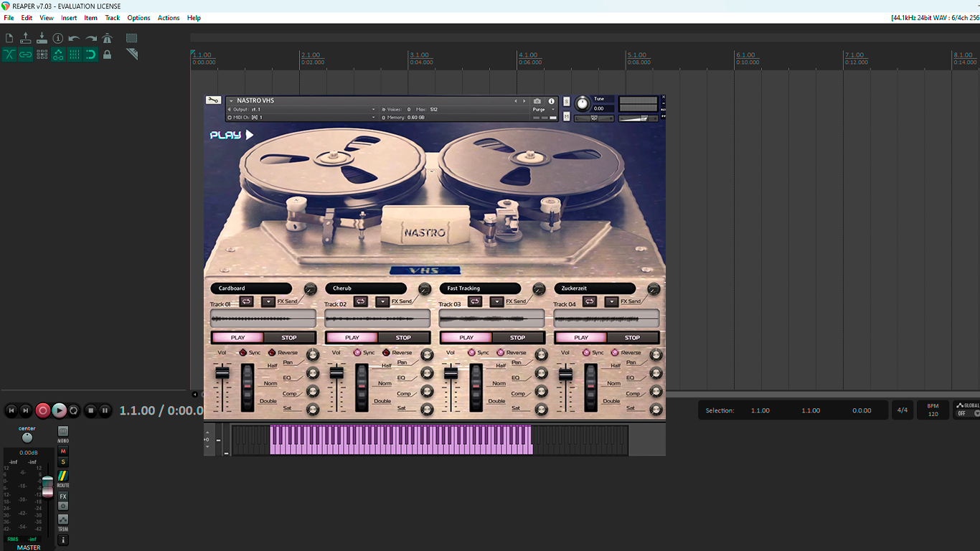The width and height of the screenshot is (980, 551).
Task: Click the 4/4 time signature button
Action: 903,410
